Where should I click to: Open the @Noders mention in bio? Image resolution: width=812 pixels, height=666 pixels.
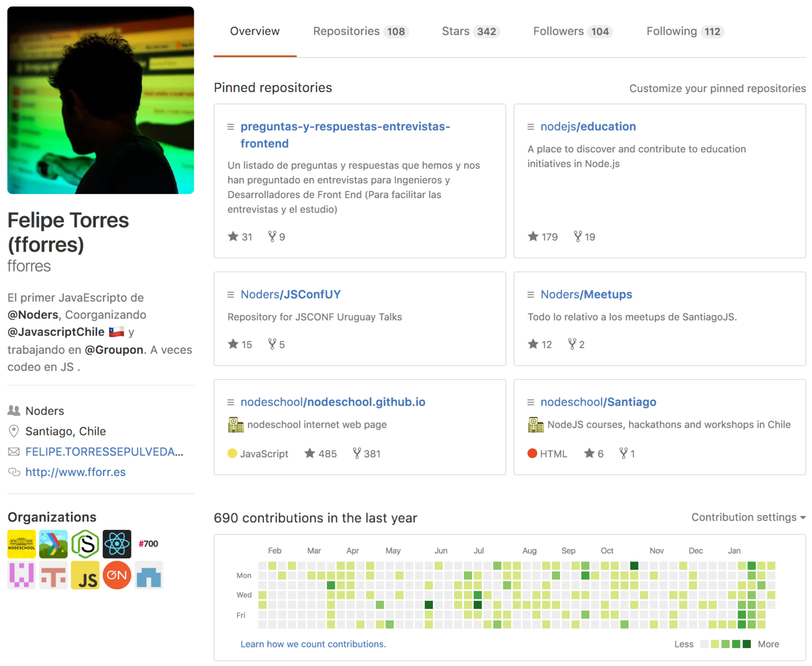pyautogui.click(x=33, y=315)
